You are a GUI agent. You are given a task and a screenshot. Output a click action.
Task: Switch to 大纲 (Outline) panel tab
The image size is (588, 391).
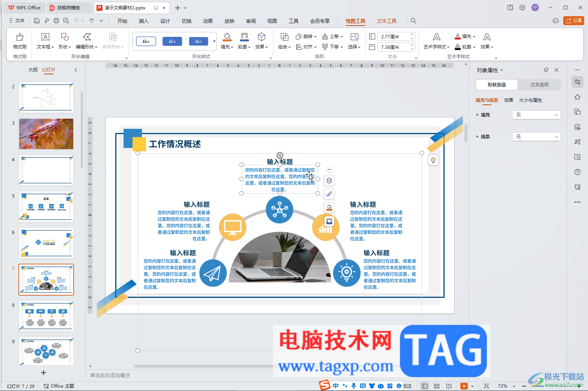pos(33,70)
